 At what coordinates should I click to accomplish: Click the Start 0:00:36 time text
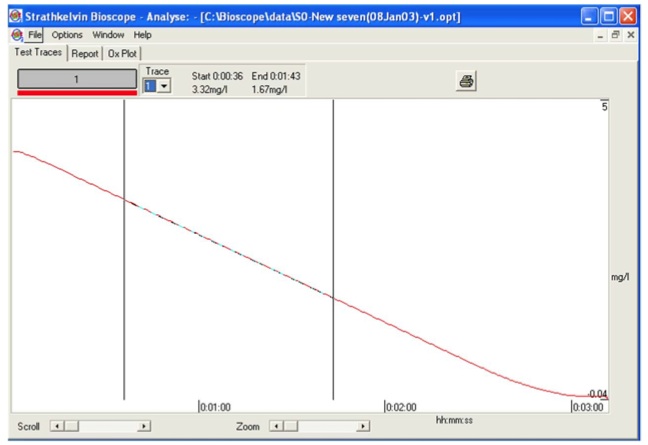217,76
